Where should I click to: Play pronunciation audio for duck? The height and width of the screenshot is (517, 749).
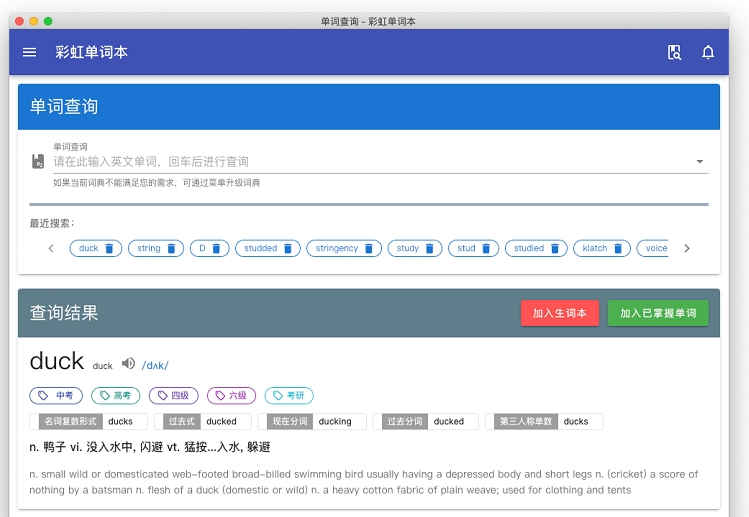[128, 364]
